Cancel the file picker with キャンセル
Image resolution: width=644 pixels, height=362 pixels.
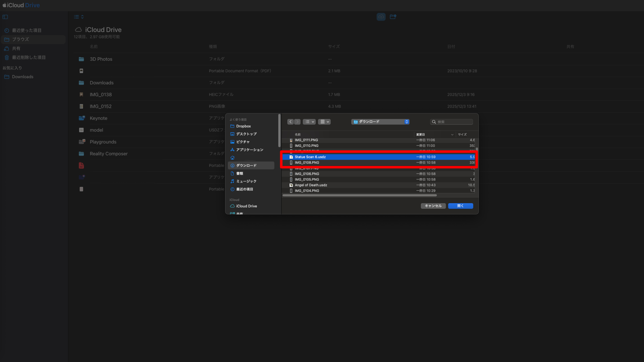[x=433, y=206]
